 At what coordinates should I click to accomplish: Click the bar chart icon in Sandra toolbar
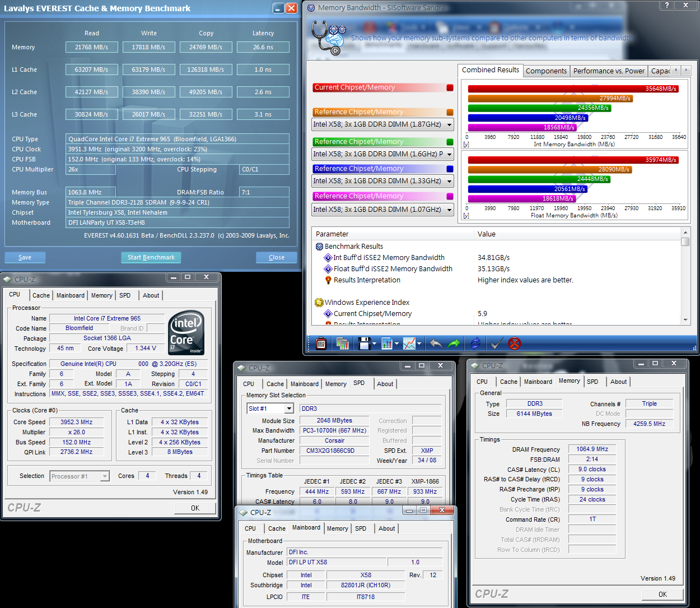(x=386, y=344)
